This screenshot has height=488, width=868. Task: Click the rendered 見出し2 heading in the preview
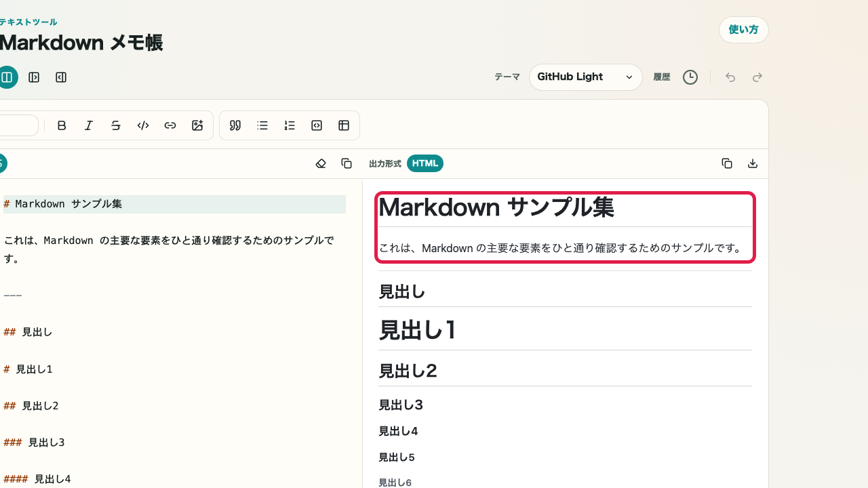click(408, 371)
